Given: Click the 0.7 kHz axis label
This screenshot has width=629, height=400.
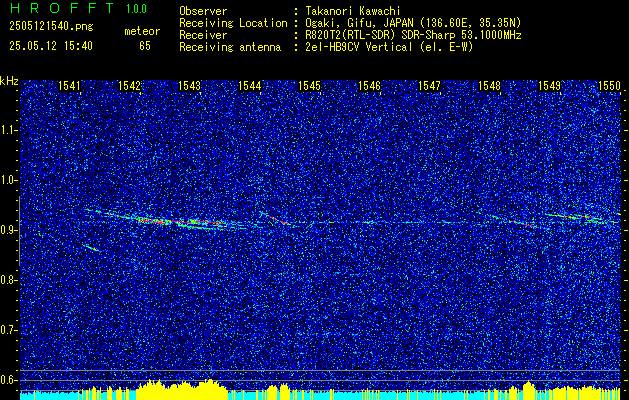Looking at the screenshot, I should tap(9, 330).
